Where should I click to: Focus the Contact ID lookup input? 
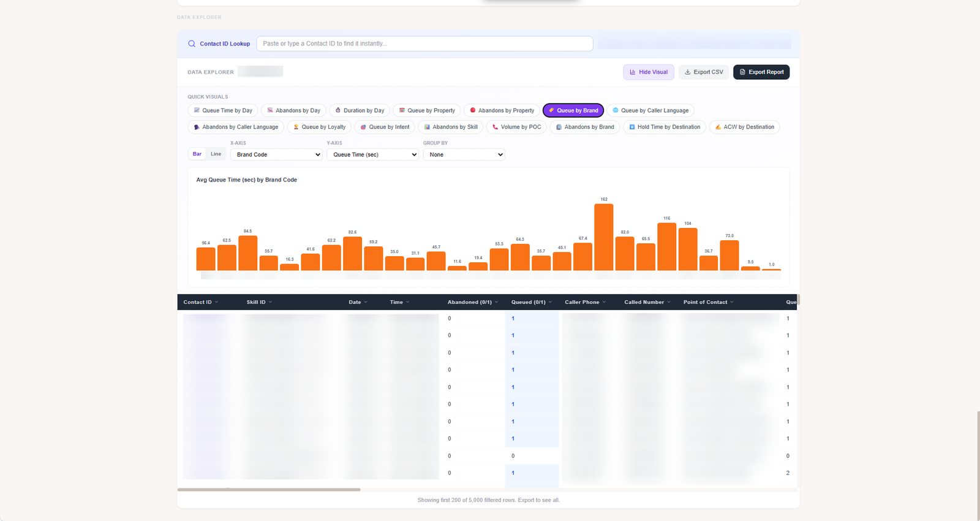[424, 44]
